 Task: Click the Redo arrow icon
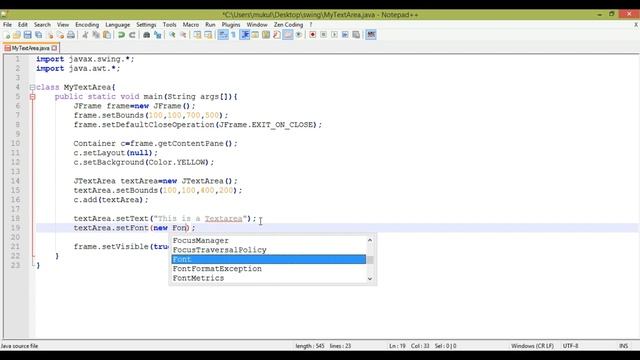click(132, 35)
